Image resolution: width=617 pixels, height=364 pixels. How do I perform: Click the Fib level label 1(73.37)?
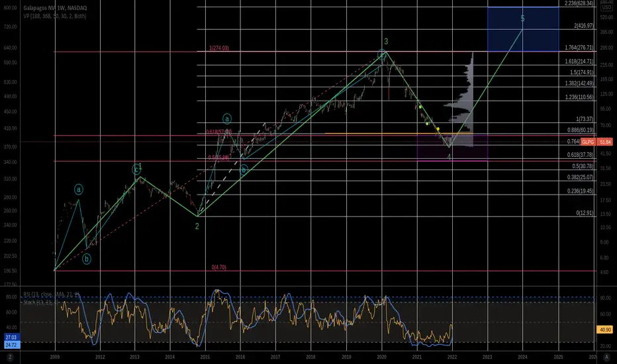pos(585,119)
